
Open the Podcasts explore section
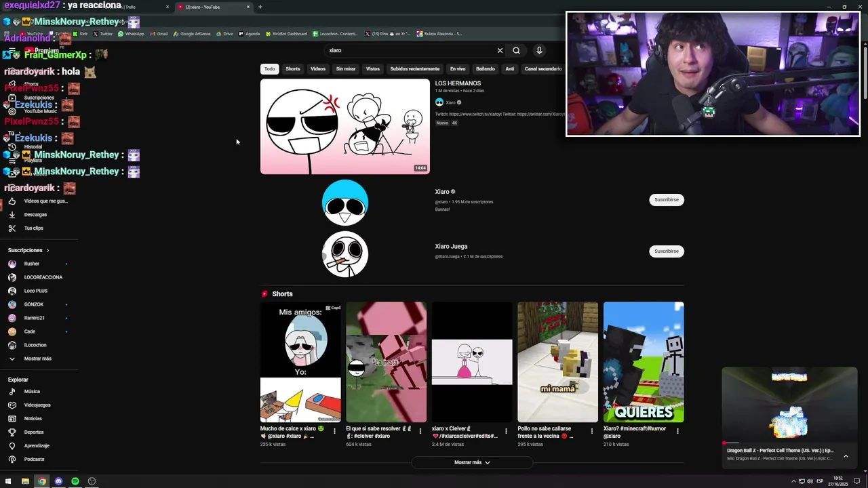34,460
